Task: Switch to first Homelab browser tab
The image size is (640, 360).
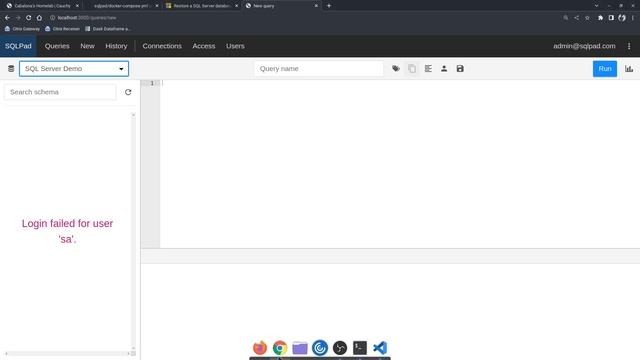Action: click(41, 6)
